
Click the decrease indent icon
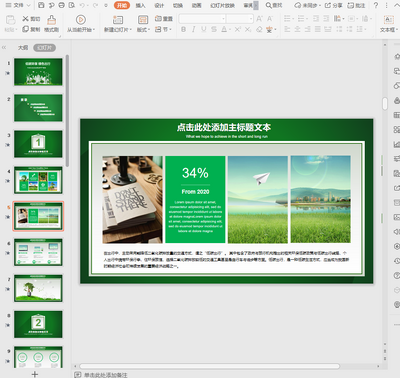point(316,19)
